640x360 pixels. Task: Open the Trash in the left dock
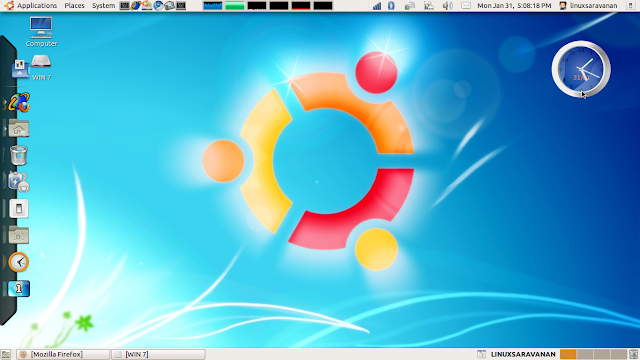19,155
